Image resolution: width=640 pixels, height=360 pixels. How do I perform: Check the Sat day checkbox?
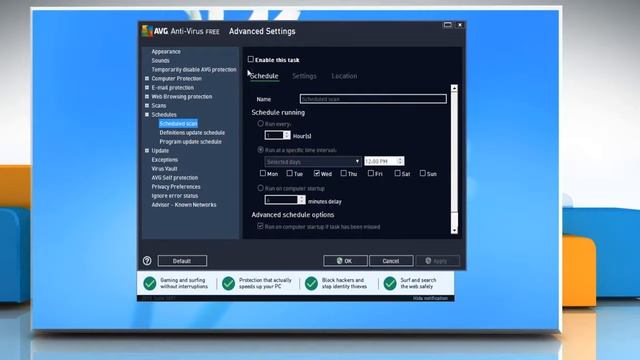(x=397, y=173)
